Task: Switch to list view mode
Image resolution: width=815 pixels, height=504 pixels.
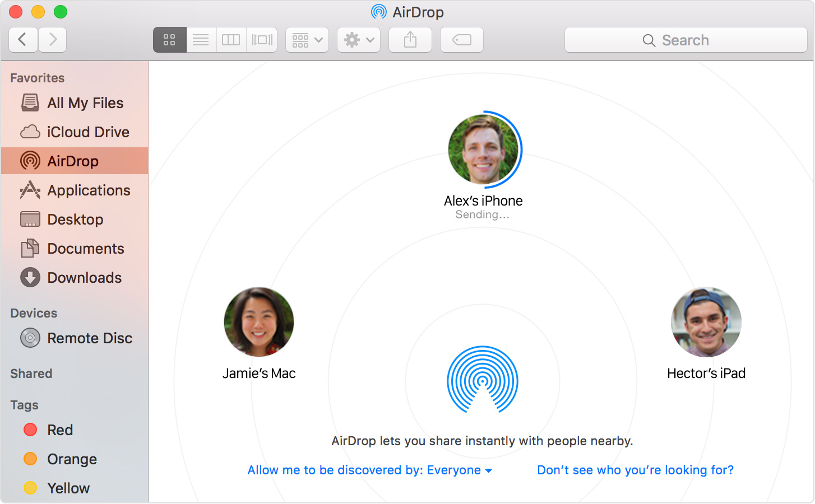Action: [201, 40]
